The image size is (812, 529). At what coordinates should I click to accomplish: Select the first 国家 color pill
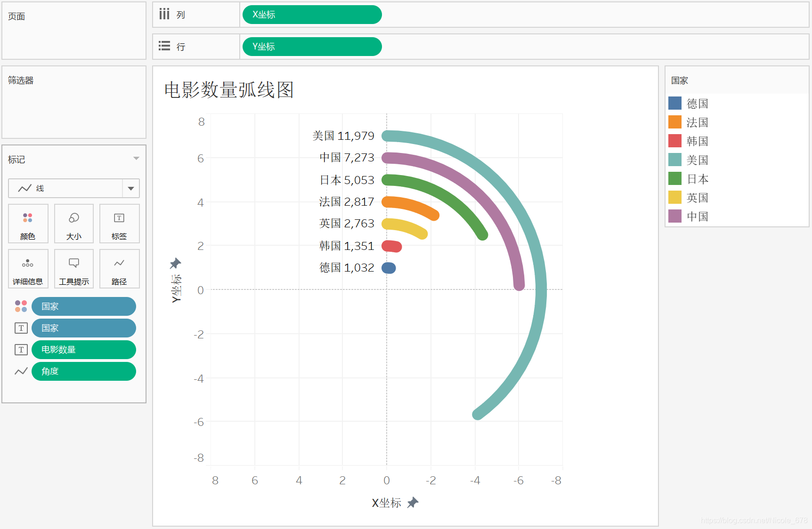pyautogui.click(x=84, y=306)
